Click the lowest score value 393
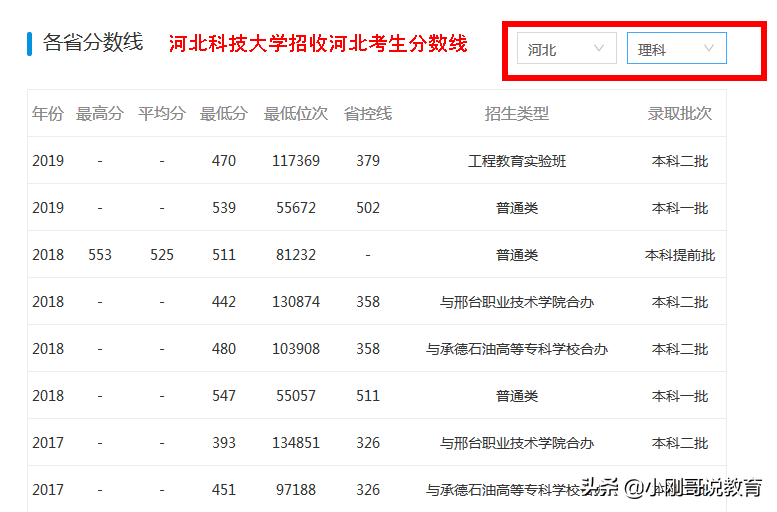The height and width of the screenshot is (512, 777). 223,443
